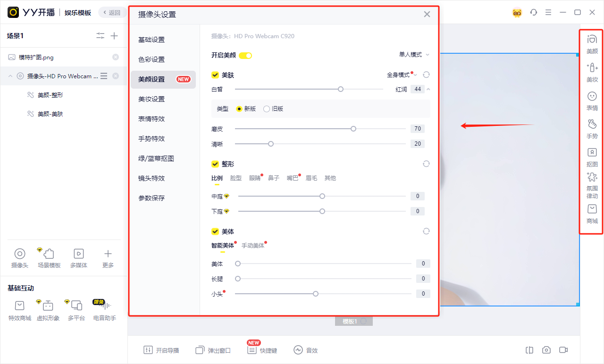Switch to the 脸型 tab

[x=236, y=178]
